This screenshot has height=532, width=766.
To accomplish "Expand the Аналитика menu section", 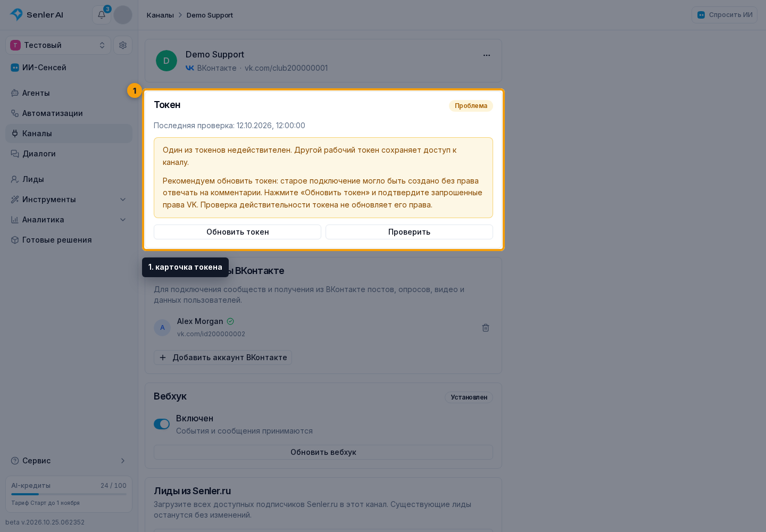I will pyautogui.click(x=69, y=220).
